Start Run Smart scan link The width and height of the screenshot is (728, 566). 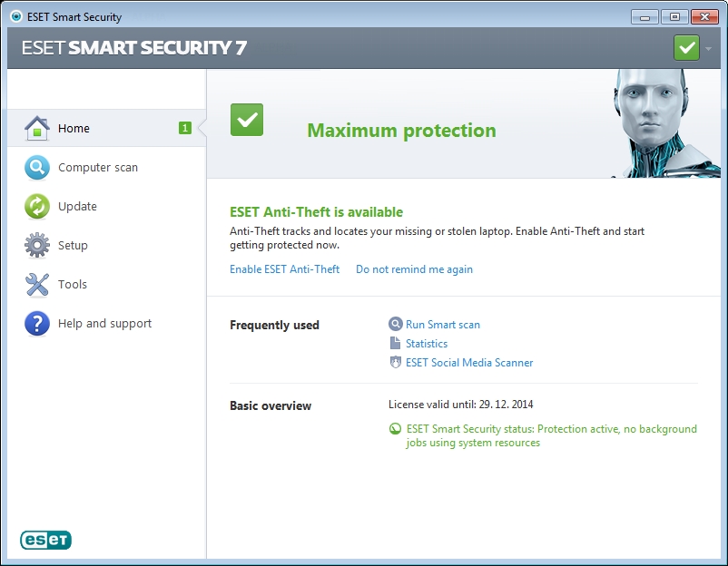tap(442, 325)
